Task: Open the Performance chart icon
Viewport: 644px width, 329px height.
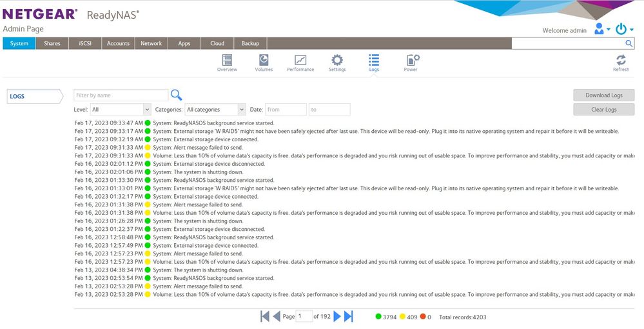Action: pos(300,62)
